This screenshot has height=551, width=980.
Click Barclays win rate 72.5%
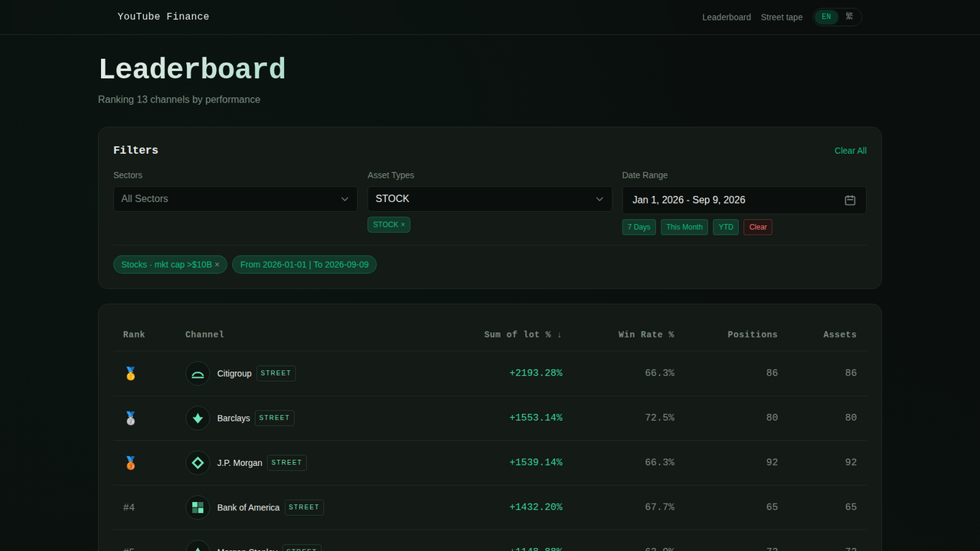pos(659,418)
